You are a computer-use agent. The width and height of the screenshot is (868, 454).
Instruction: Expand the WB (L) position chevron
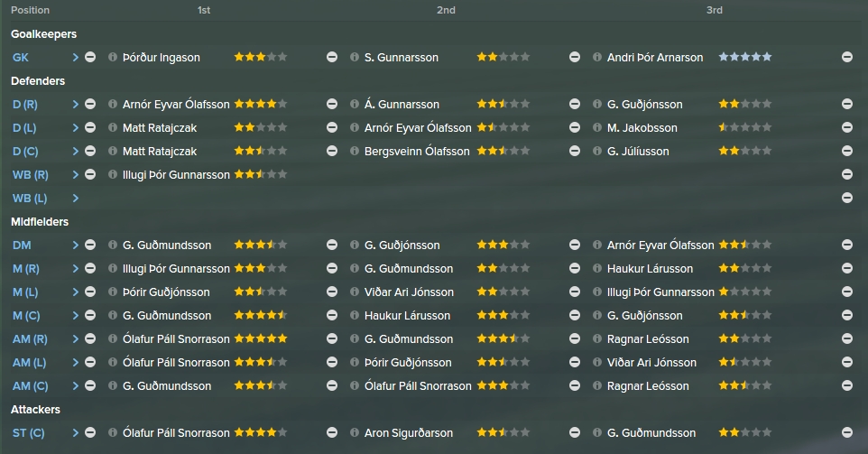(x=75, y=199)
